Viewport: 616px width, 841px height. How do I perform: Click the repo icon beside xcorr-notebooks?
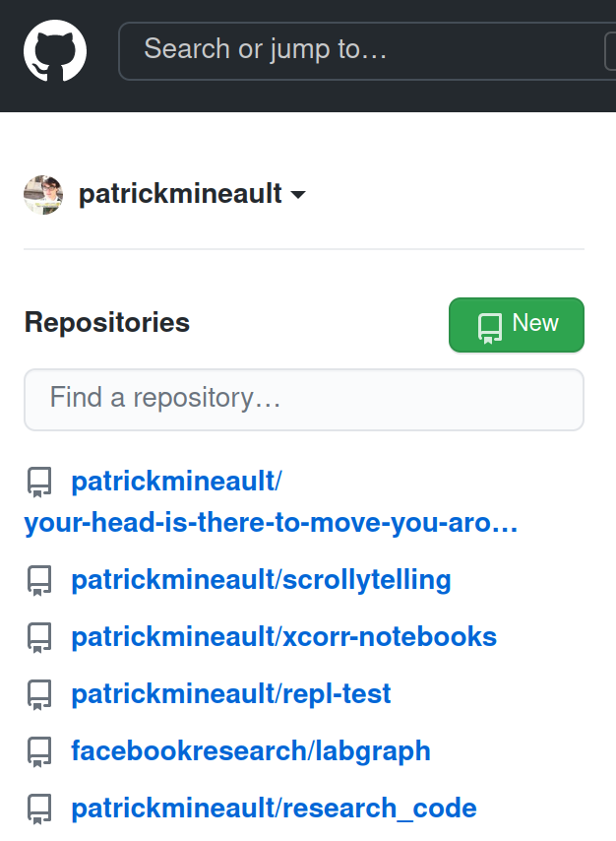[x=39, y=638]
